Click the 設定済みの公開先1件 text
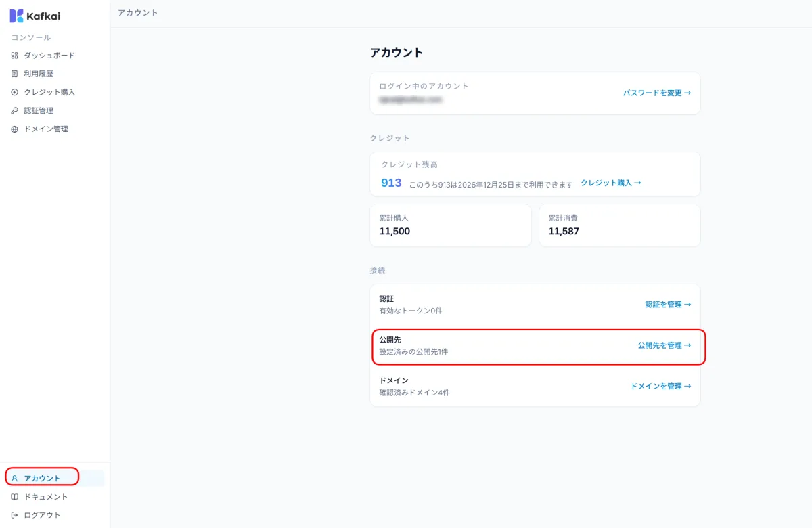 coord(413,352)
